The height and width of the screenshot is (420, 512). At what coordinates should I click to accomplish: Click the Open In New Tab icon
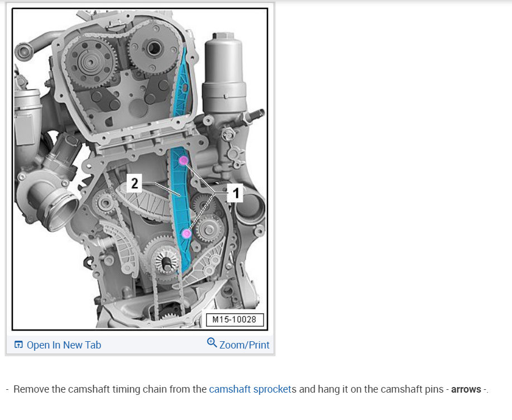point(18,345)
